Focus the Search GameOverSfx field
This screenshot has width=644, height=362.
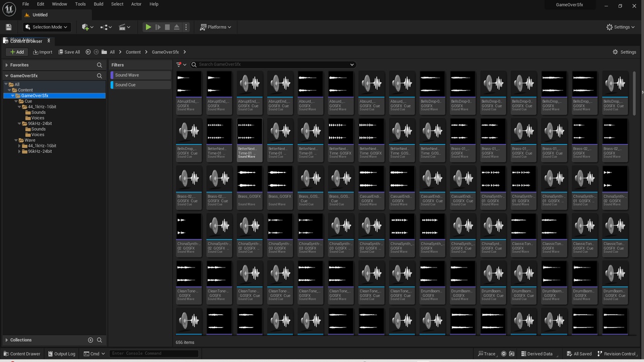coord(273,64)
